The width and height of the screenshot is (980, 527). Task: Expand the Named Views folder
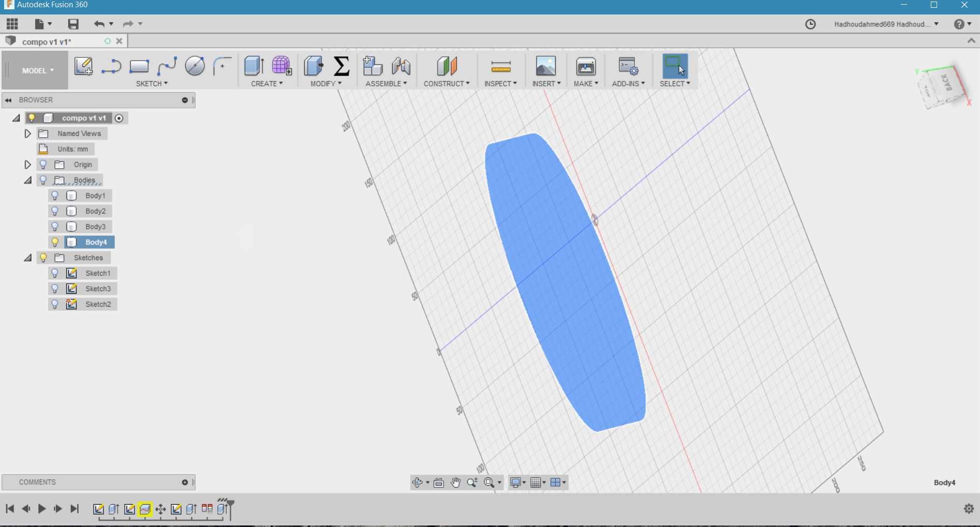coord(27,133)
